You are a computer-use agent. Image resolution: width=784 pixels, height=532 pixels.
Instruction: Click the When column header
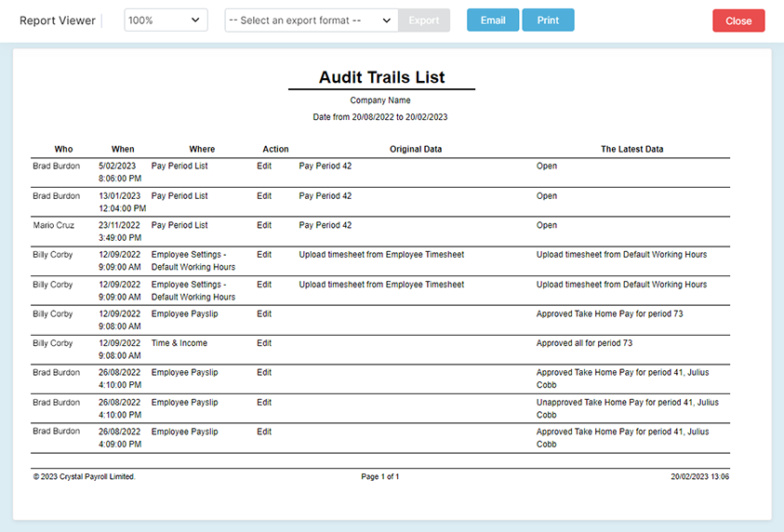123,149
